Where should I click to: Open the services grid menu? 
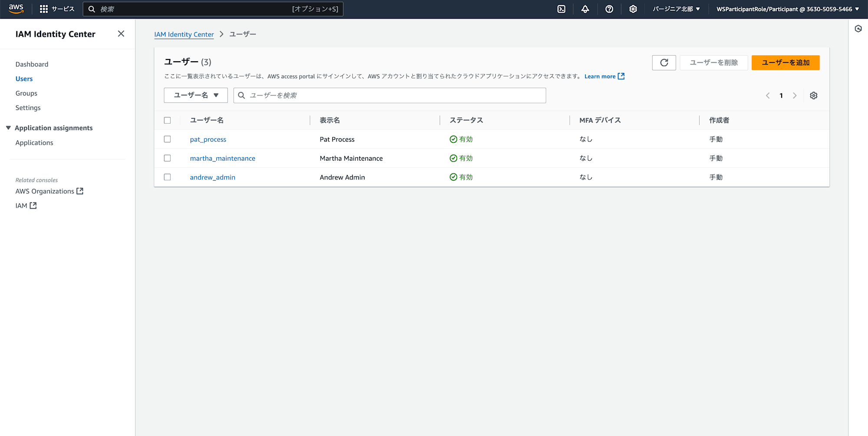click(x=44, y=9)
